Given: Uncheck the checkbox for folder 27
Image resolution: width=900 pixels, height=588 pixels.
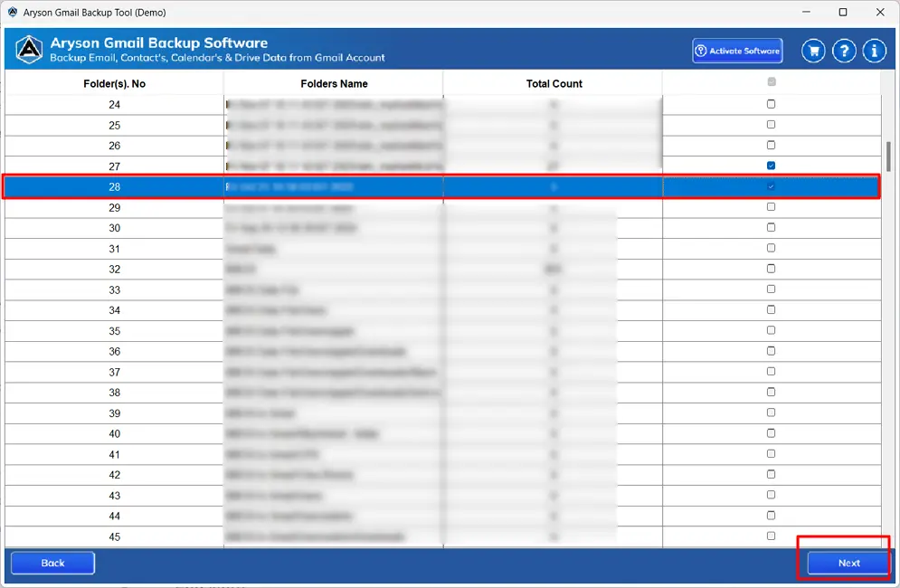Looking at the screenshot, I should point(771,166).
